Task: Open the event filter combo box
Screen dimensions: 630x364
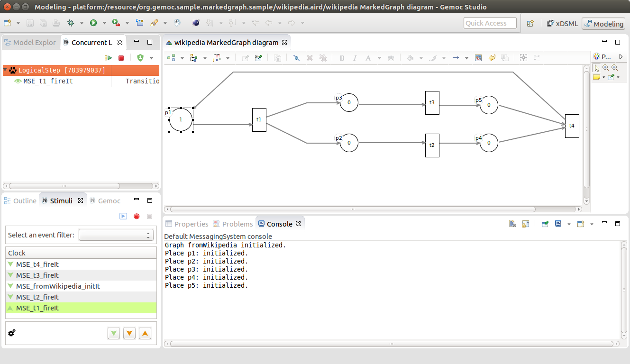Action: [x=116, y=235]
